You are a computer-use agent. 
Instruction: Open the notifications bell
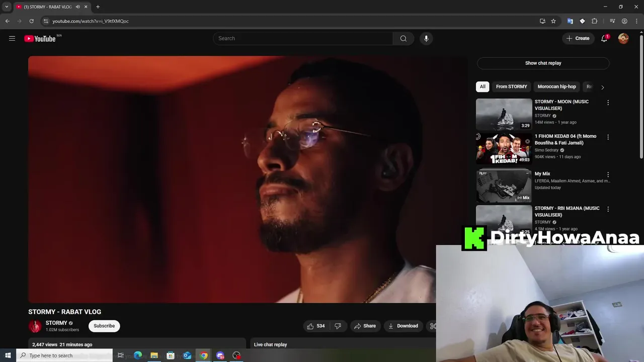[604, 38]
